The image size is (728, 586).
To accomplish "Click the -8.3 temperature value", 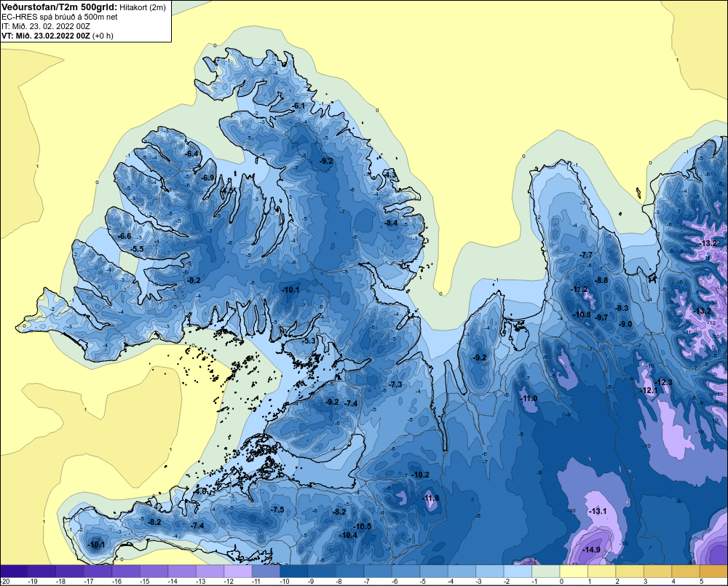I will point(622,308).
